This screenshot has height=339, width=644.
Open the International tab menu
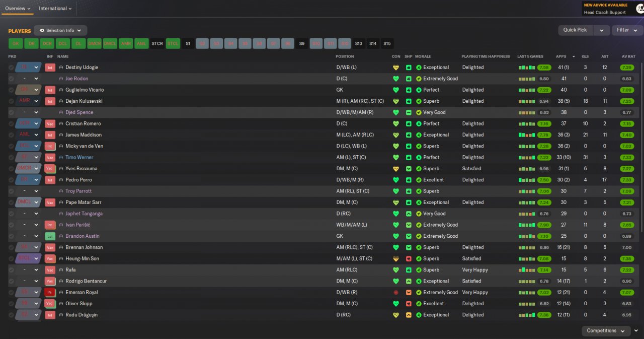(55, 9)
